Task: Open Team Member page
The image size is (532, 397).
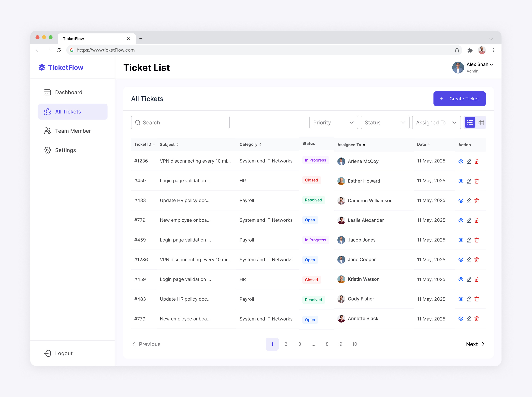Action: click(x=73, y=131)
